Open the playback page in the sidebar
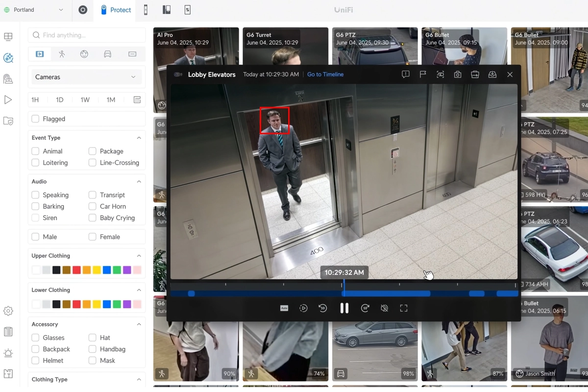 click(8, 100)
